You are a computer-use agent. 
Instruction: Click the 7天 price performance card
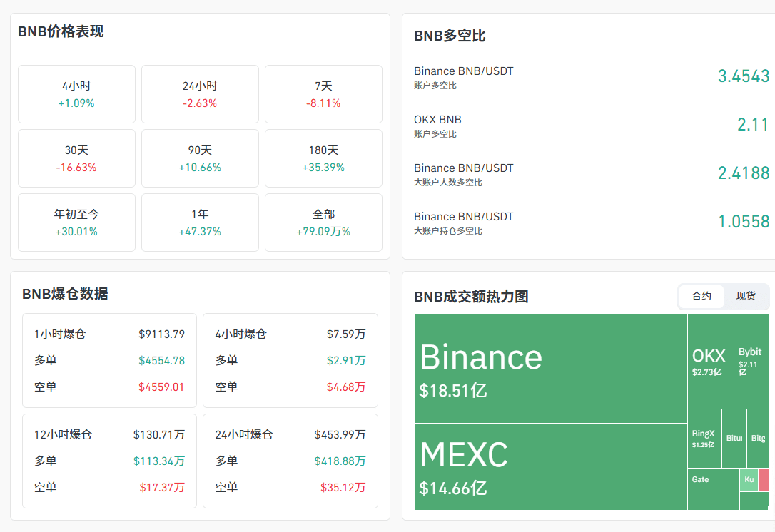pyautogui.click(x=323, y=94)
